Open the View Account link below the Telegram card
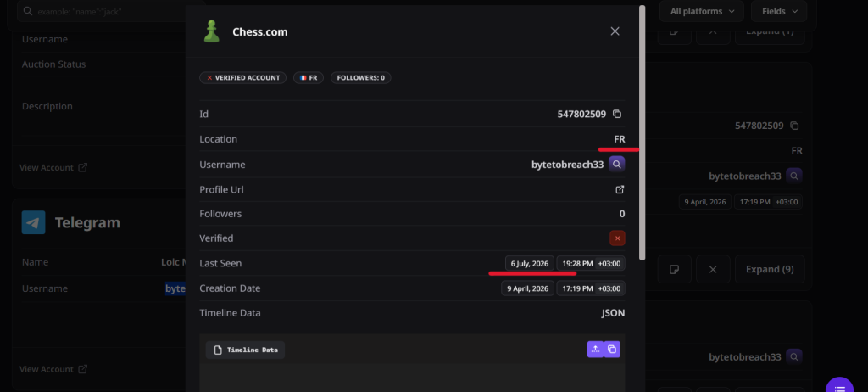 pyautogui.click(x=53, y=369)
